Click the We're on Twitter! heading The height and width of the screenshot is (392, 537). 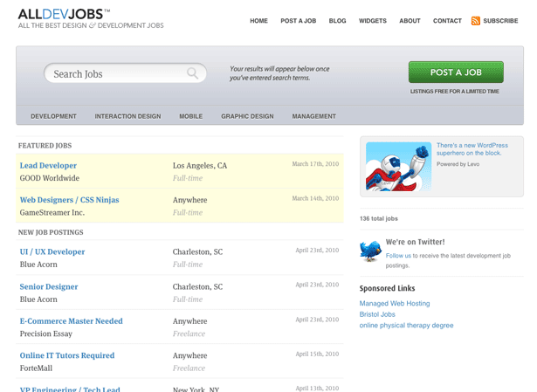click(416, 242)
